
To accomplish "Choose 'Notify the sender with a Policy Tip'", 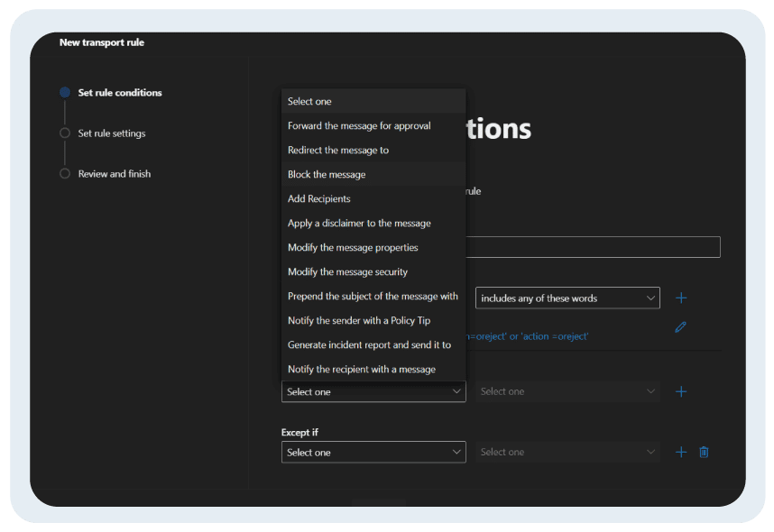I will [x=359, y=320].
